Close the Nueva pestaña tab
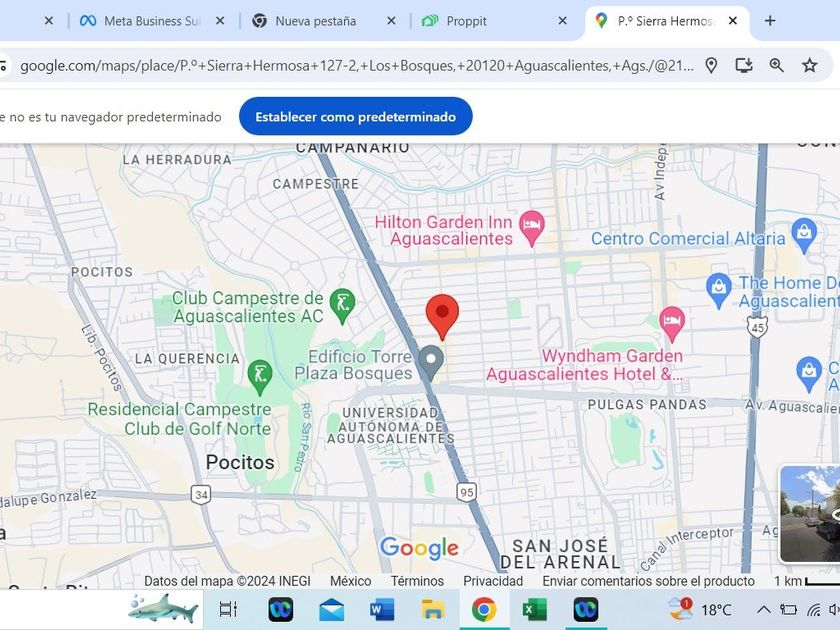Image resolution: width=840 pixels, height=630 pixels. click(392, 21)
